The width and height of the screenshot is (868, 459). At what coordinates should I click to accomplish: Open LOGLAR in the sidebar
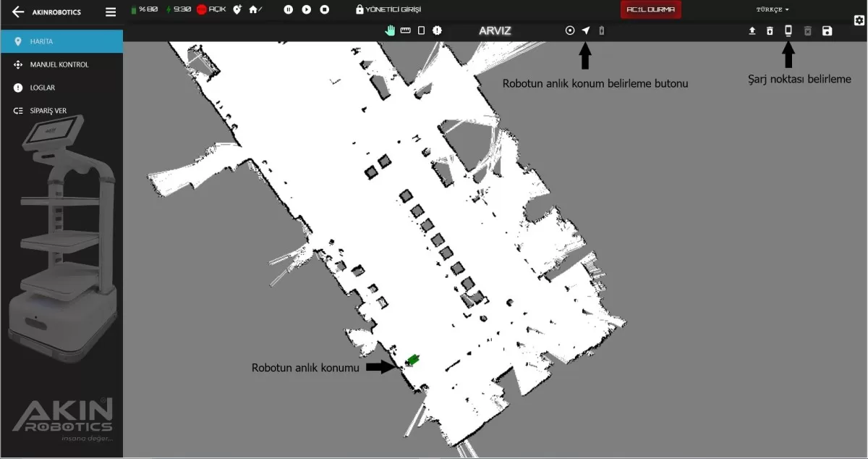pyautogui.click(x=42, y=88)
